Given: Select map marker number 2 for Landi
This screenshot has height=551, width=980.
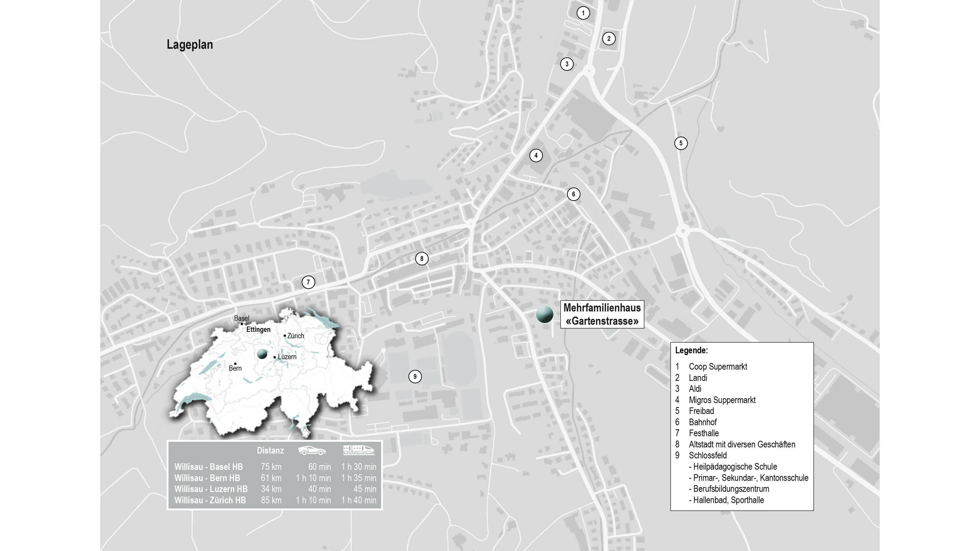Looking at the screenshot, I should pyautogui.click(x=609, y=39).
